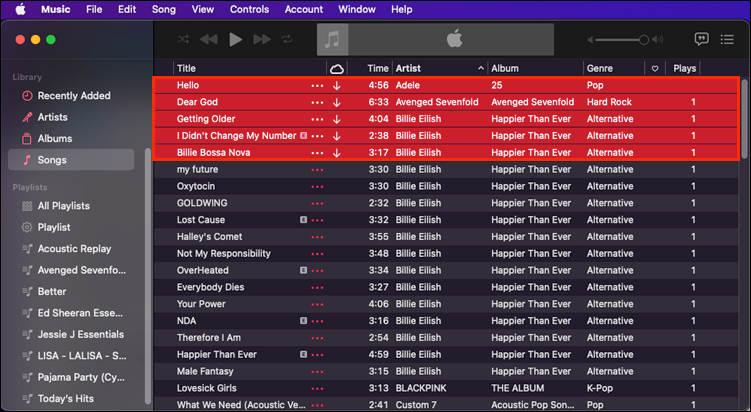Open the Window menu

coord(357,9)
